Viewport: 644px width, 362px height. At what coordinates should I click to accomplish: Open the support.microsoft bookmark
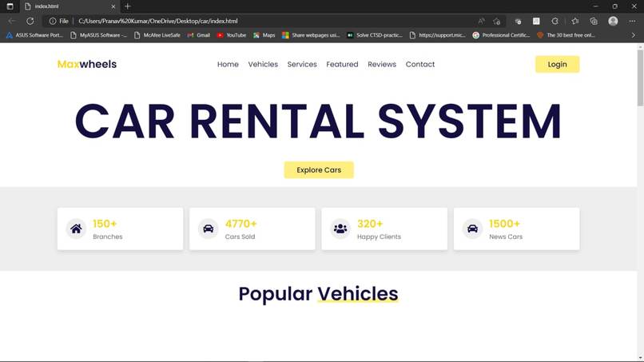pos(437,35)
